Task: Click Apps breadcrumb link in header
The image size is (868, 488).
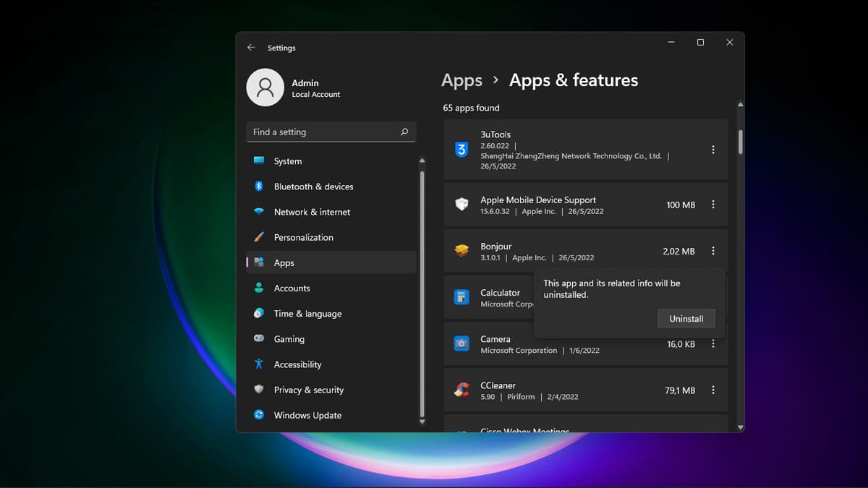Action: coord(461,80)
